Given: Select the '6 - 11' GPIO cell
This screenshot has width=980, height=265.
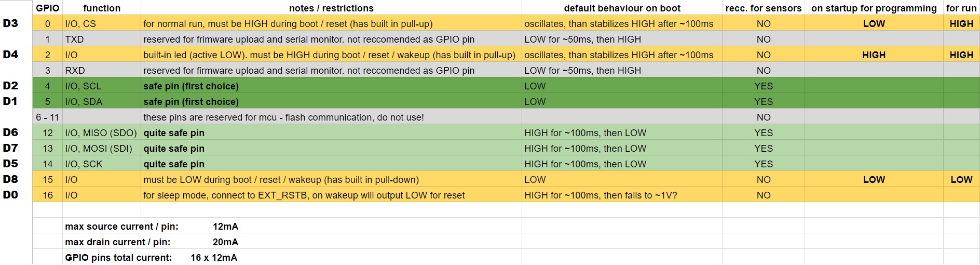Looking at the screenshot, I should (x=47, y=117).
